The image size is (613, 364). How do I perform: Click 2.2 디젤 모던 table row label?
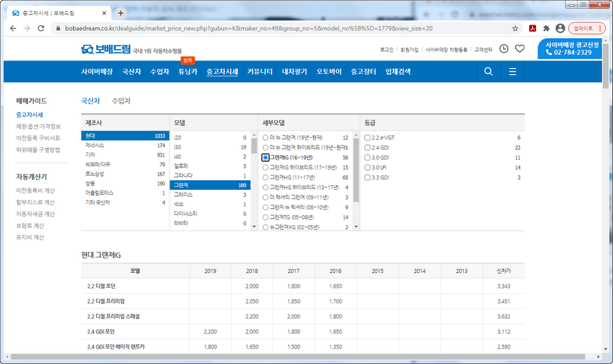101,286
